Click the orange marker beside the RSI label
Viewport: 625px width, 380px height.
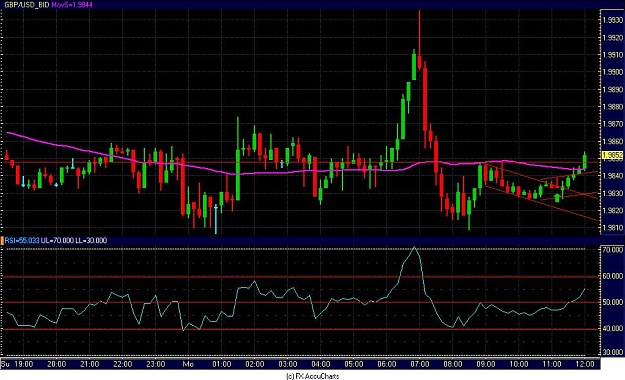coord(2,240)
